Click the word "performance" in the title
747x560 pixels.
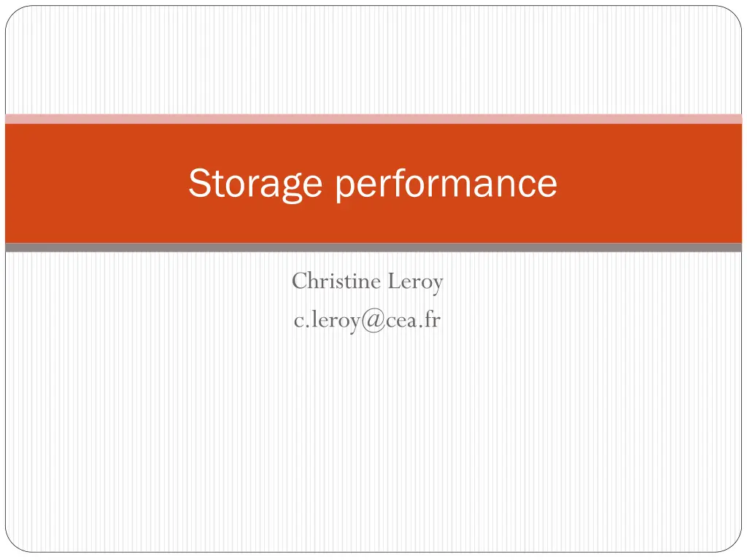[446, 183]
